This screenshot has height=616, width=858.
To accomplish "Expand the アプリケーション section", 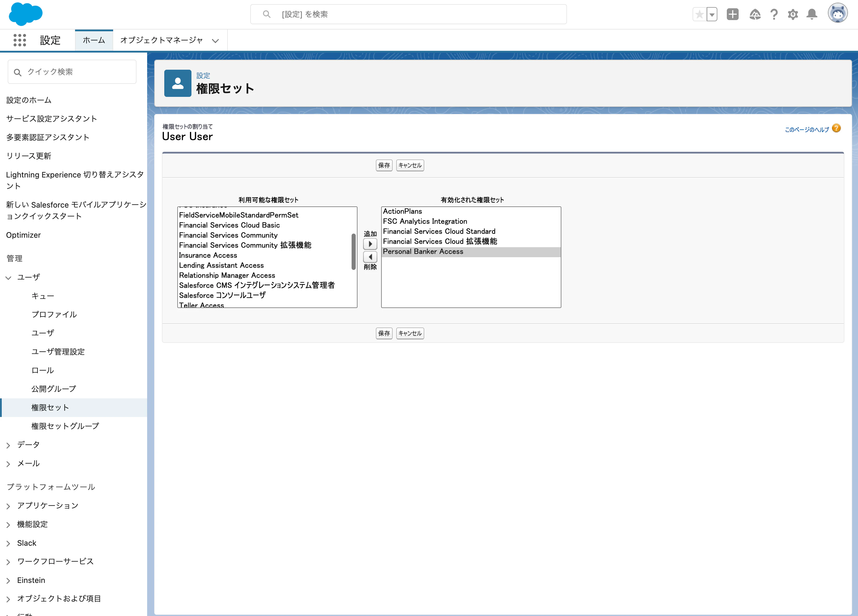I will click(x=8, y=506).
